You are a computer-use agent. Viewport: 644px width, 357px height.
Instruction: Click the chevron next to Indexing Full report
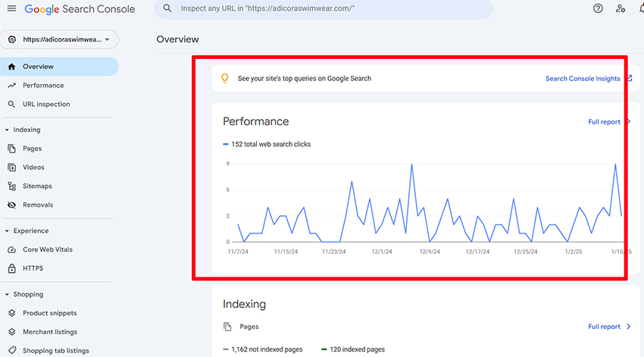[x=628, y=327]
